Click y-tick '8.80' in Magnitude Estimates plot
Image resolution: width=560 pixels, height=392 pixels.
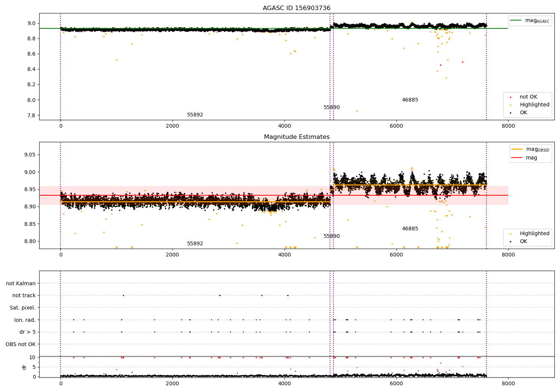(30, 242)
